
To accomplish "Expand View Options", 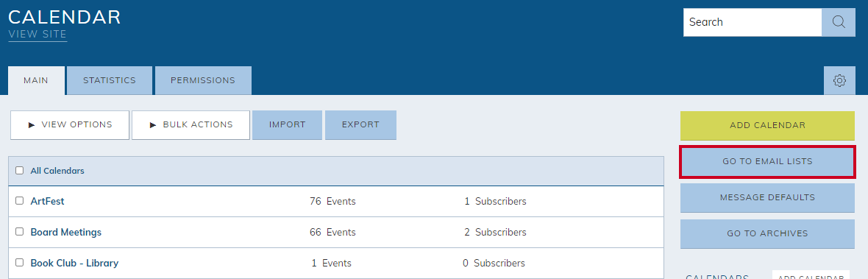I will [x=70, y=124].
